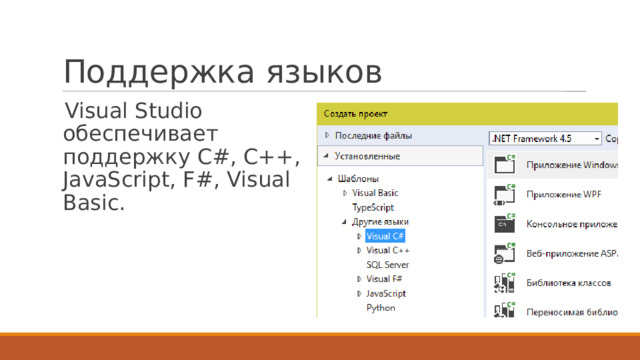Select Visual Basic in the templates tree

pos(375,193)
